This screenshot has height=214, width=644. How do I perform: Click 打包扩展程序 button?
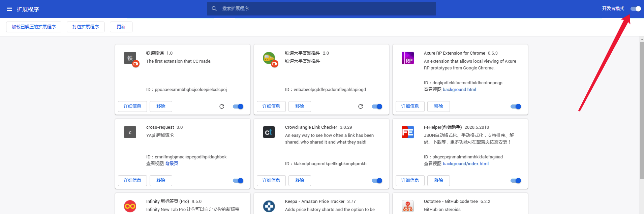86,27
